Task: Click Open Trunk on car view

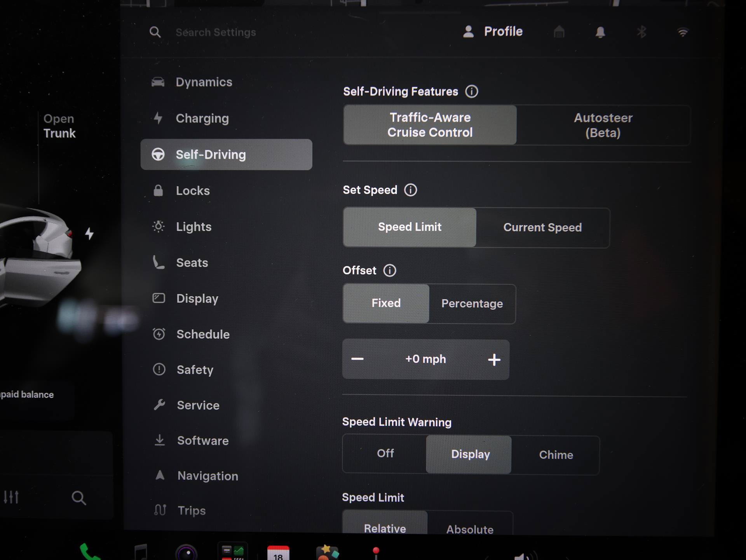Action: tap(59, 126)
